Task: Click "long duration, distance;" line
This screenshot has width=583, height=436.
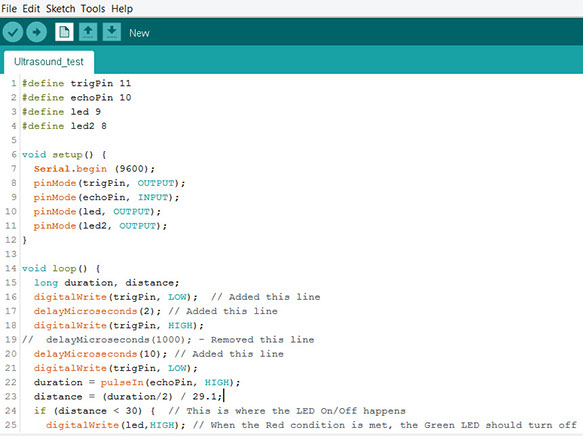Action: click(x=106, y=282)
